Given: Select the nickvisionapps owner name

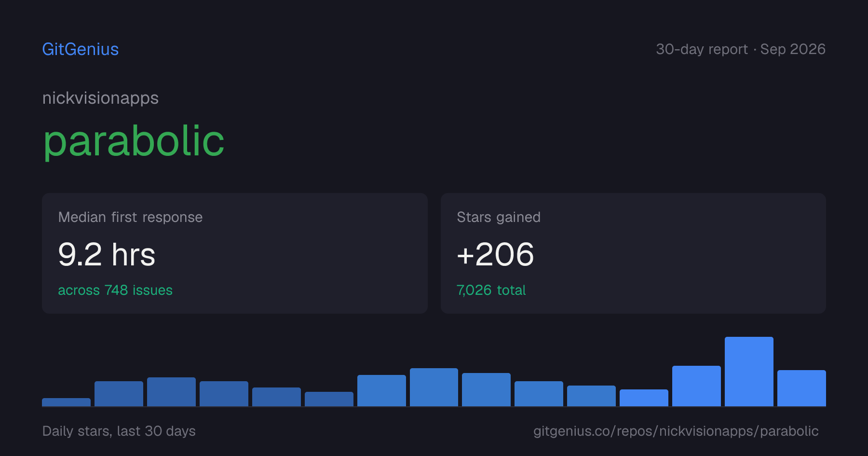Looking at the screenshot, I should coord(100,98).
